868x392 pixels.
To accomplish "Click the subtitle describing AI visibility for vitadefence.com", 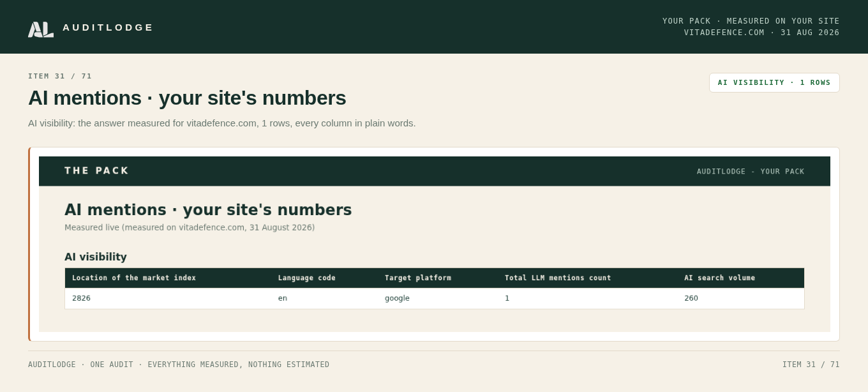I will (x=222, y=123).
